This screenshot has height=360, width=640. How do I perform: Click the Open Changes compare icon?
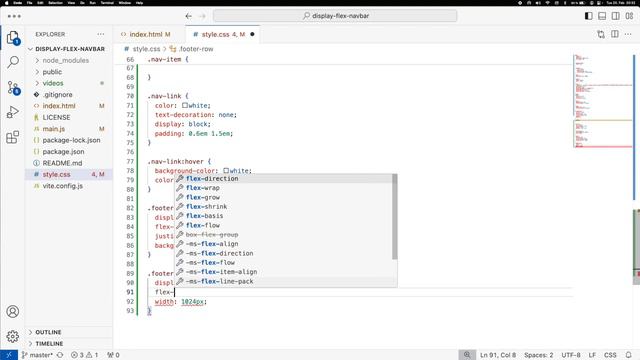601,34
